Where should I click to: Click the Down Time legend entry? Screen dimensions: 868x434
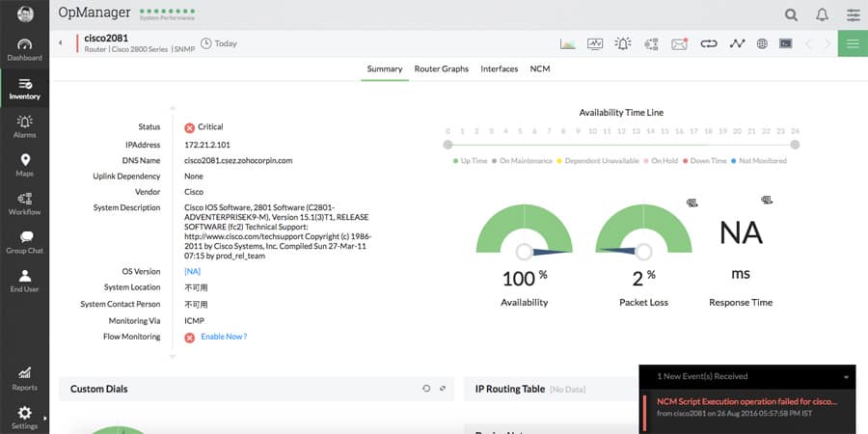[x=704, y=161]
